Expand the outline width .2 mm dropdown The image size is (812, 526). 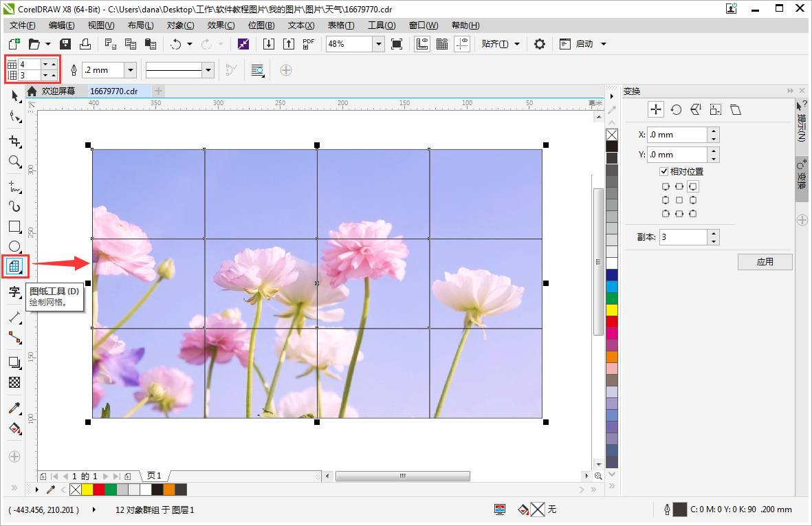131,70
